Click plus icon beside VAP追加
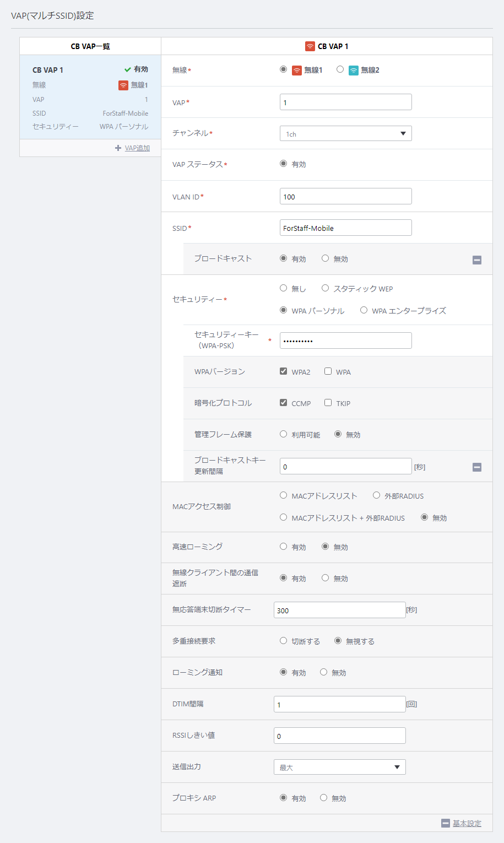This screenshot has width=504, height=843. [x=118, y=148]
